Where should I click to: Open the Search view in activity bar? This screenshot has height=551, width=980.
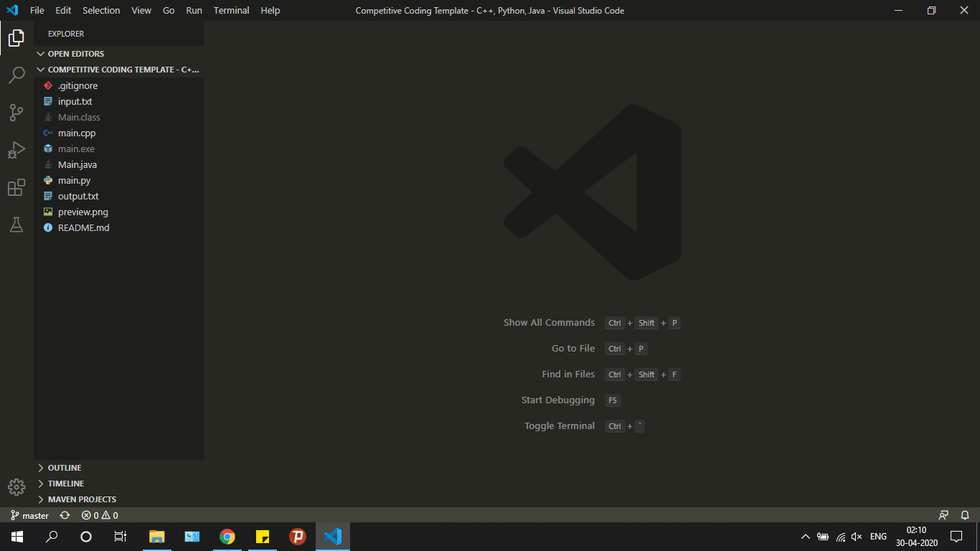(17, 75)
